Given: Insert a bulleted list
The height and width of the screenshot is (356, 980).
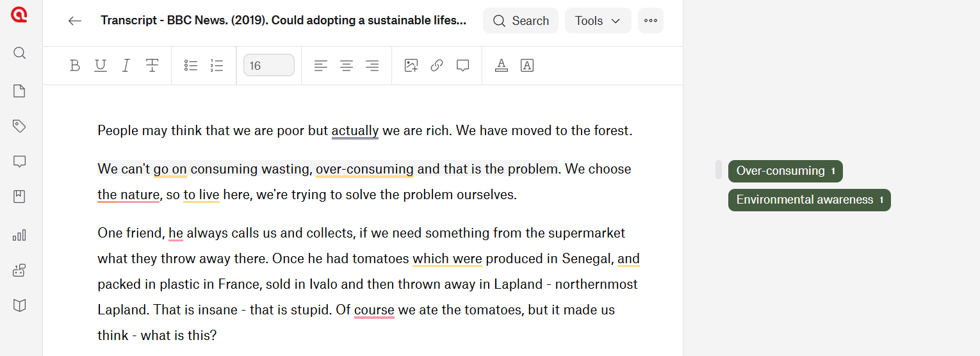Looking at the screenshot, I should pos(191,65).
